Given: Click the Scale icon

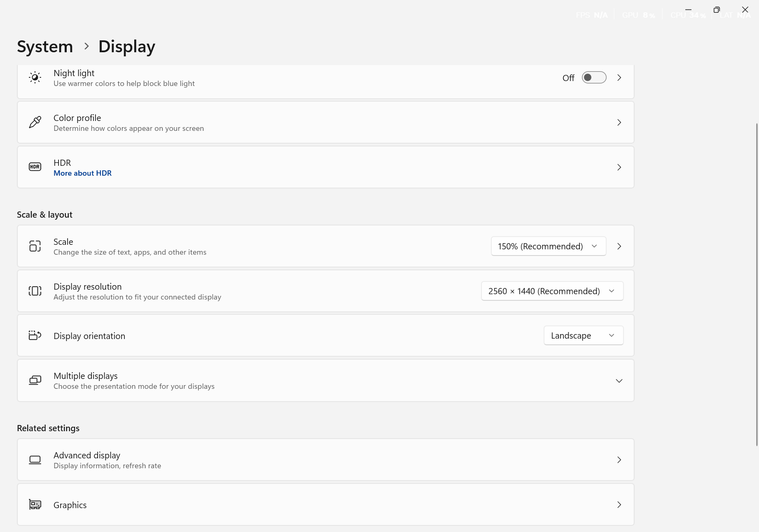Looking at the screenshot, I should [35, 246].
